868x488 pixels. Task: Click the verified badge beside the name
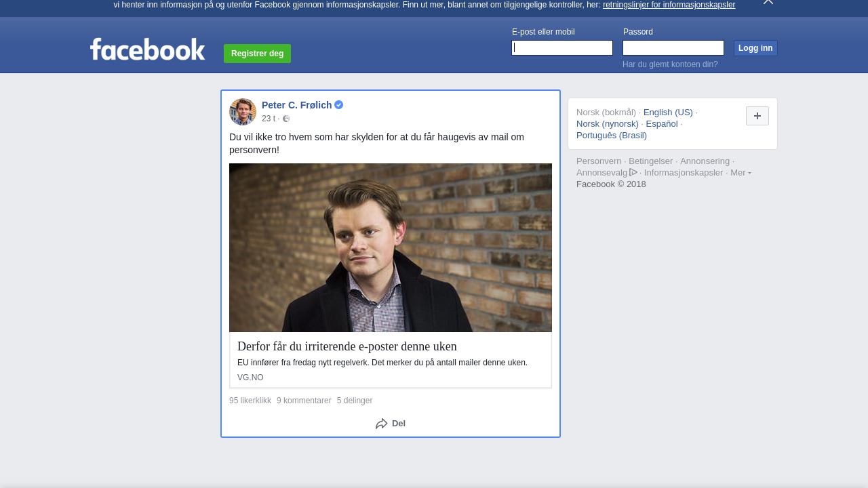click(338, 104)
